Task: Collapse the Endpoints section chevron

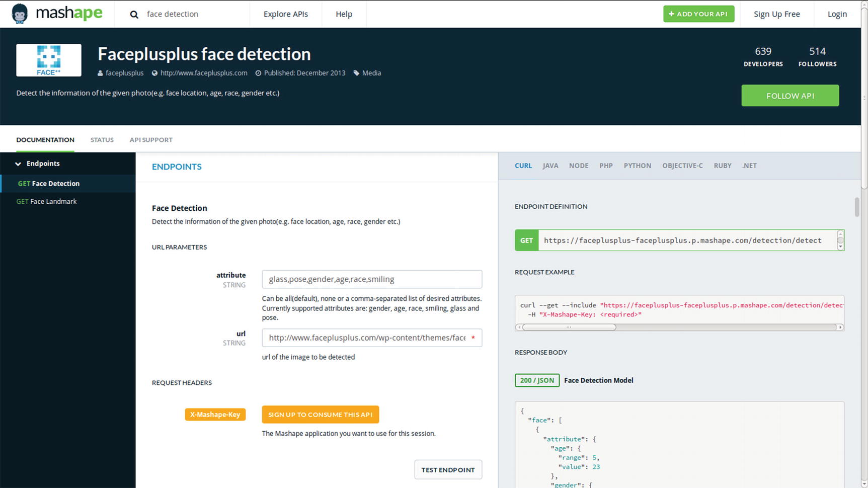Action: [18, 164]
